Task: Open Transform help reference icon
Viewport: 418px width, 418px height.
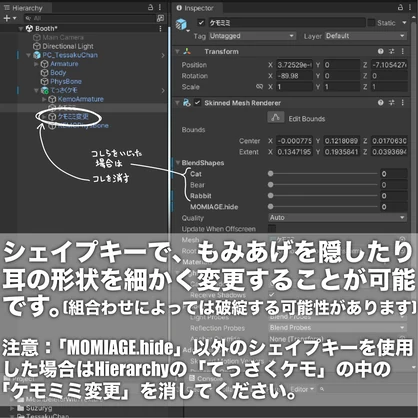Action: (x=381, y=51)
